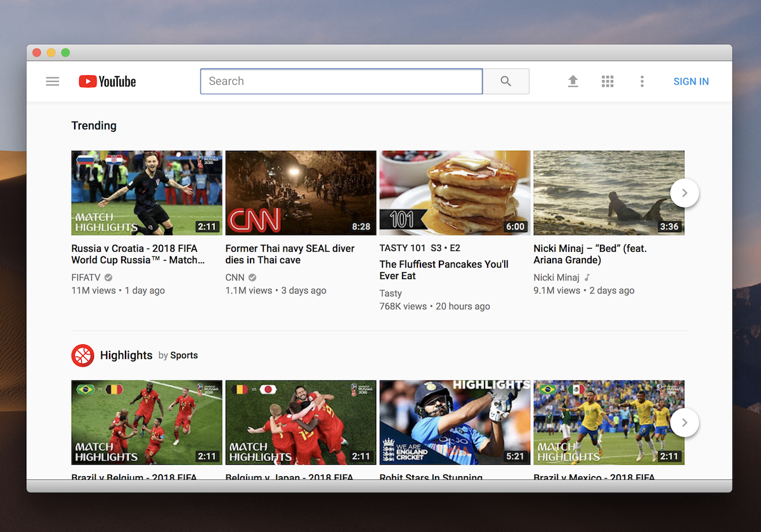Viewport: 761px width, 532px height.
Task: Click CNN verified checkmark badge
Action: point(252,278)
